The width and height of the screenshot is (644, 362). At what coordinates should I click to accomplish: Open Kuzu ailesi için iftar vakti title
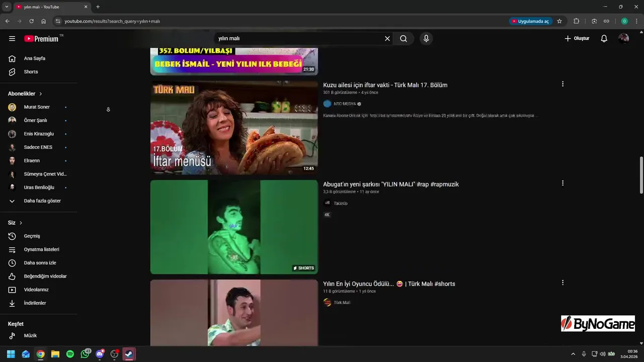pyautogui.click(x=385, y=85)
